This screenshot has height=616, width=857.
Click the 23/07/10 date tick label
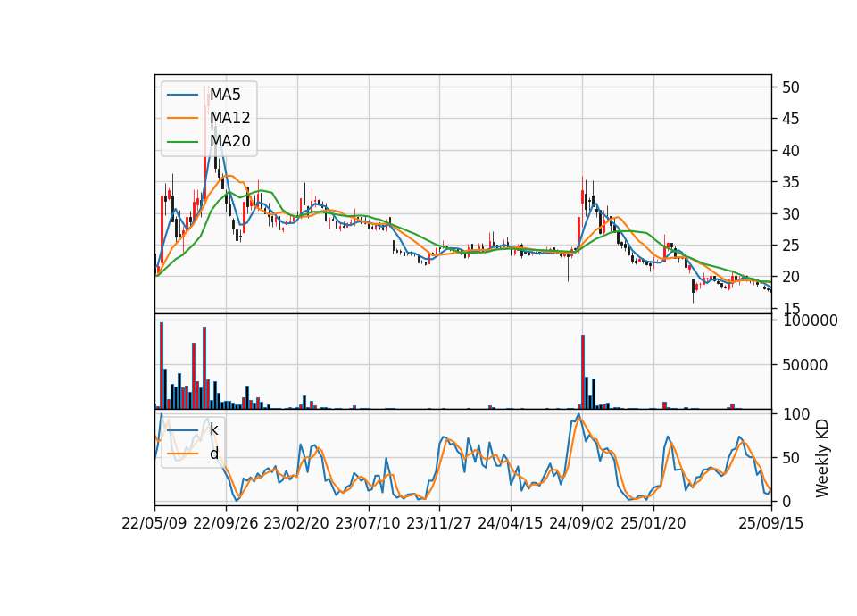(x=368, y=523)
